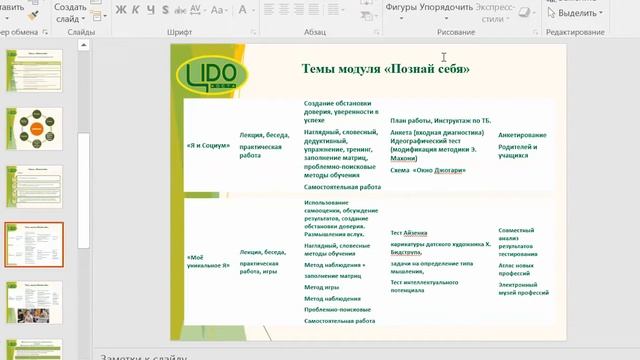This screenshot has height=360, width=640.
Task: Toggle strikethrough (abc) formatting
Action: click(180, 10)
